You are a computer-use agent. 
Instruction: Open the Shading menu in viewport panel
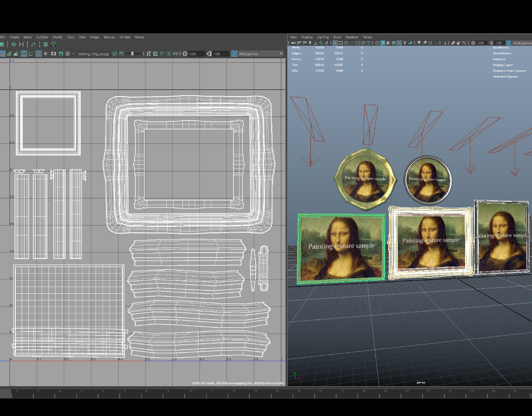307,37
